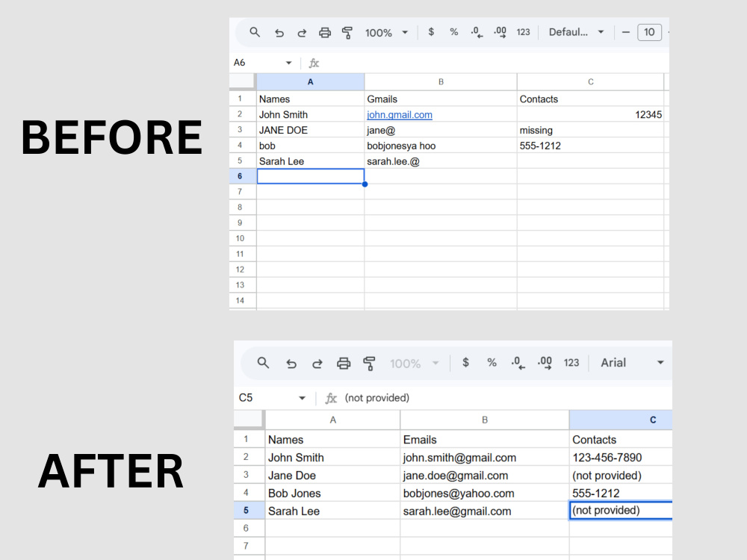Image resolution: width=747 pixels, height=560 pixels.
Task: Click undo arrow in the BEFORE toolbar
Action: tap(279, 33)
